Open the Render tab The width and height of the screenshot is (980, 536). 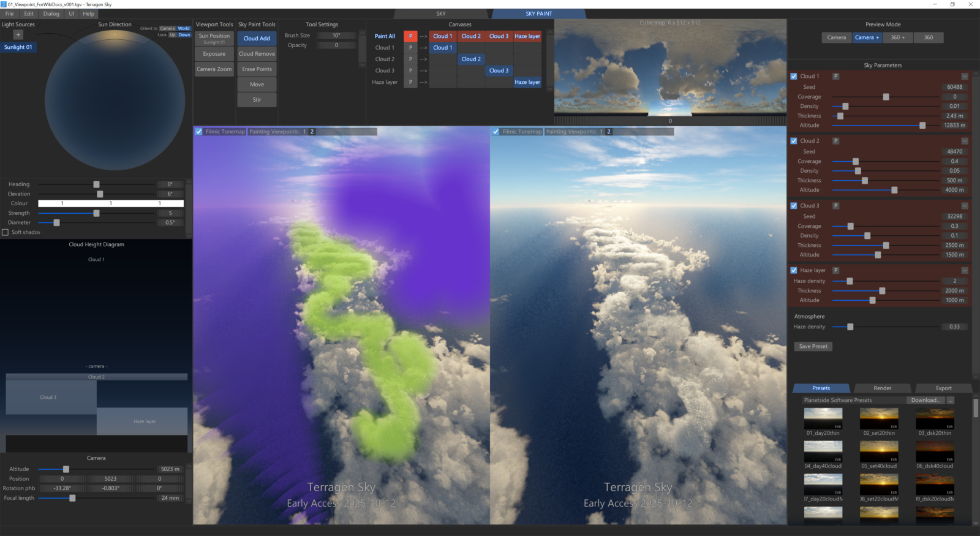point(882,388)
